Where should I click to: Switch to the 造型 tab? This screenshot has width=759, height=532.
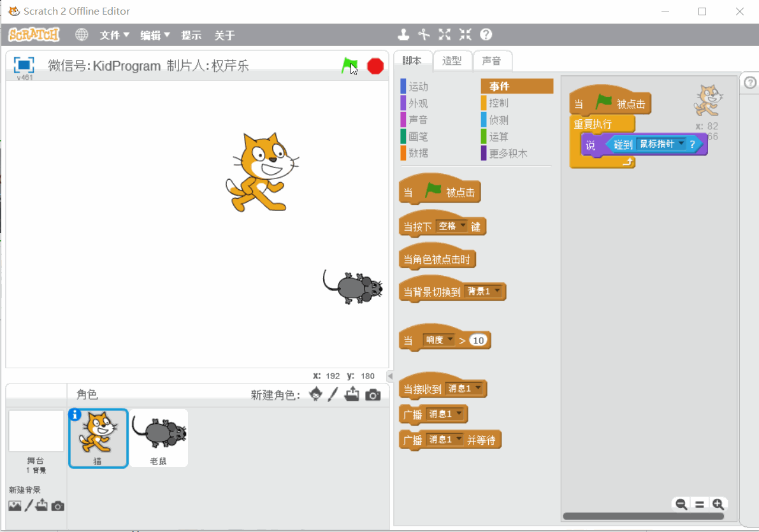pyautogui.click(x=452, y=61)
